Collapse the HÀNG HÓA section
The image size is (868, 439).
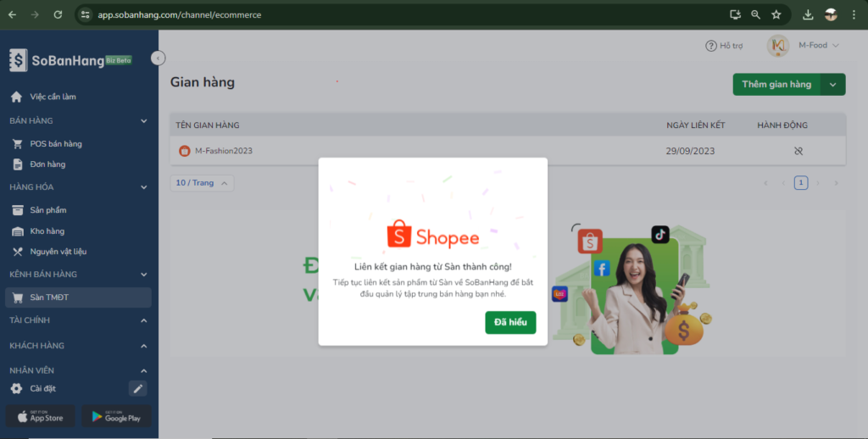[144, 187]
